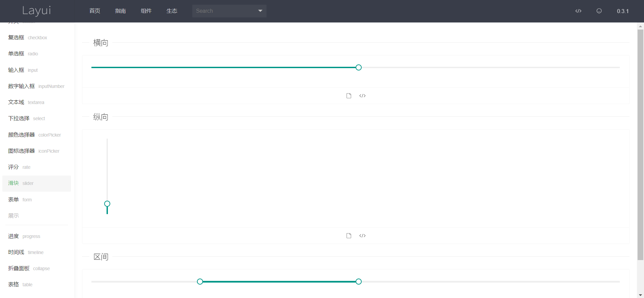Viewport: 644px width, 298px height.
Task: Open 图标选择器 iconPicker in sidebar
Action: (x=37, y=151)
